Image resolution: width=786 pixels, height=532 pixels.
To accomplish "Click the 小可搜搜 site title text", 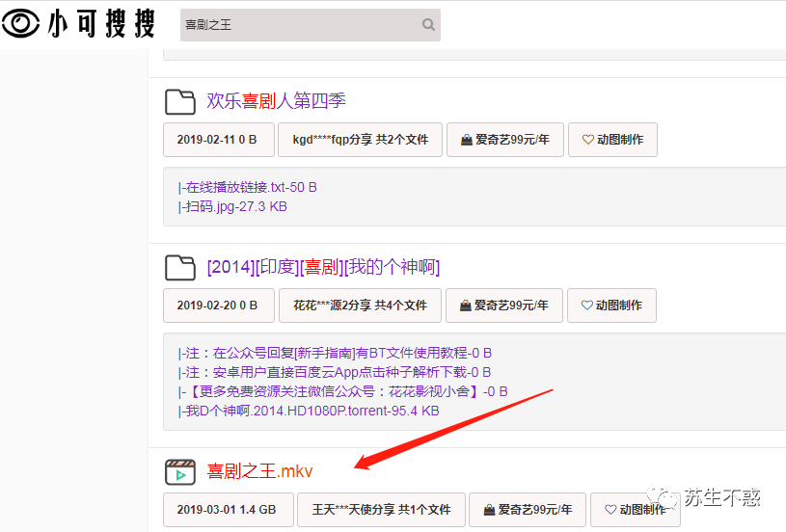I will click(x=101, y=23).
